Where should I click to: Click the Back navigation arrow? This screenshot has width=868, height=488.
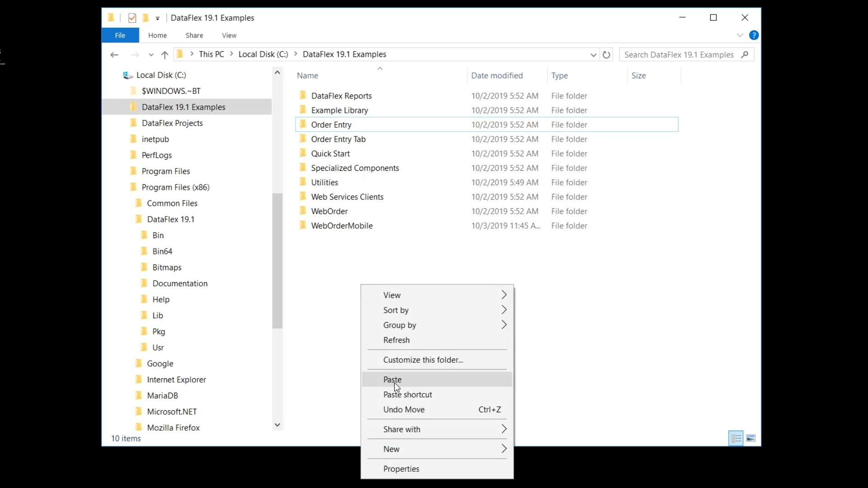point(114,55)
